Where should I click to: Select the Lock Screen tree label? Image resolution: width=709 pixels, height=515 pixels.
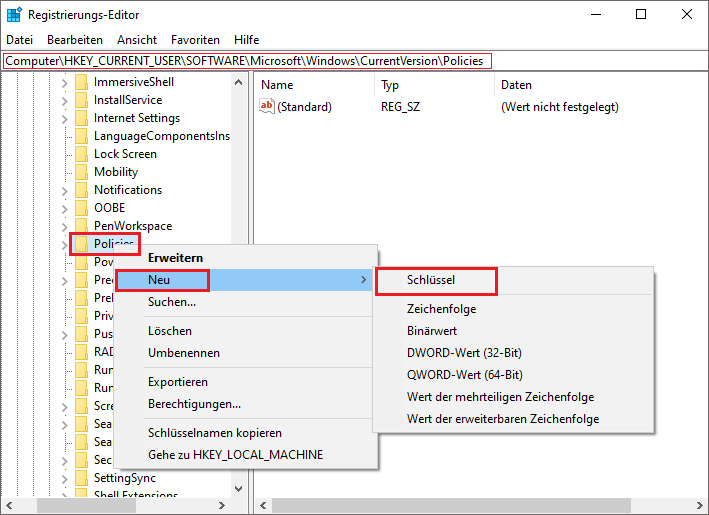(125, 154)
